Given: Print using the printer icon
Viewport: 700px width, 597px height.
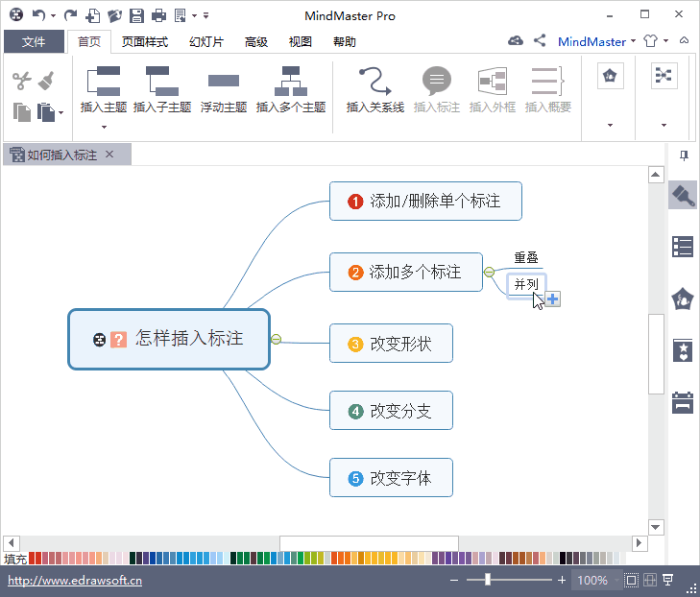Looking at the screenshot, I should click(158, 16).
